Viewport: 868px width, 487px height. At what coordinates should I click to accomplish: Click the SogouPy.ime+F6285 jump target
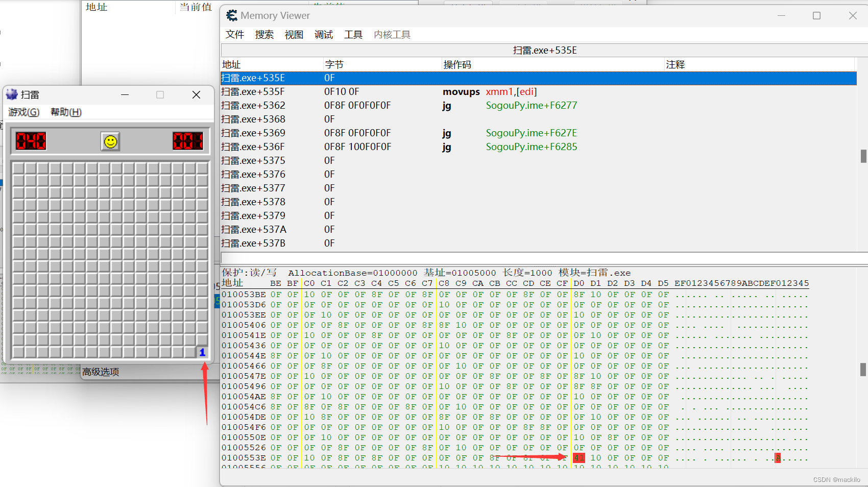pos(532,147)
